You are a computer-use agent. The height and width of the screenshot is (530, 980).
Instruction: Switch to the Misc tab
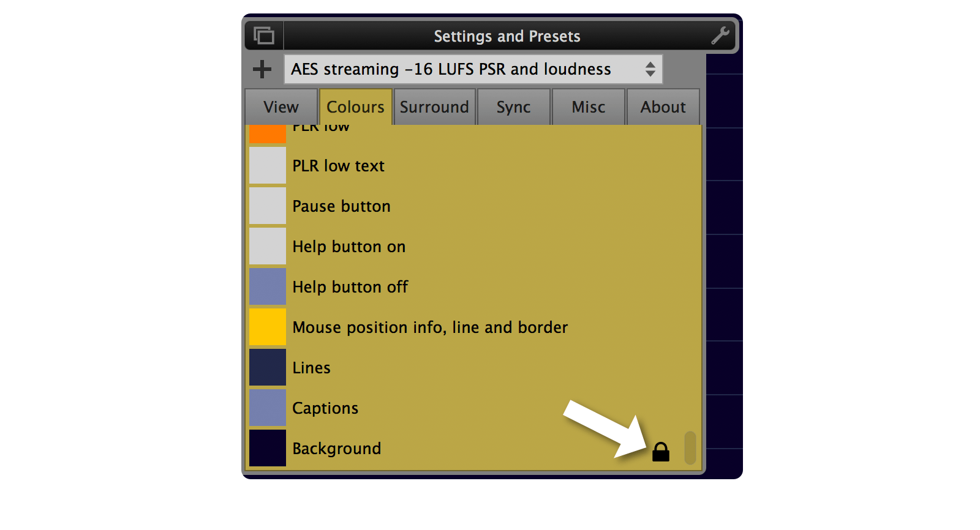point(588,107)
